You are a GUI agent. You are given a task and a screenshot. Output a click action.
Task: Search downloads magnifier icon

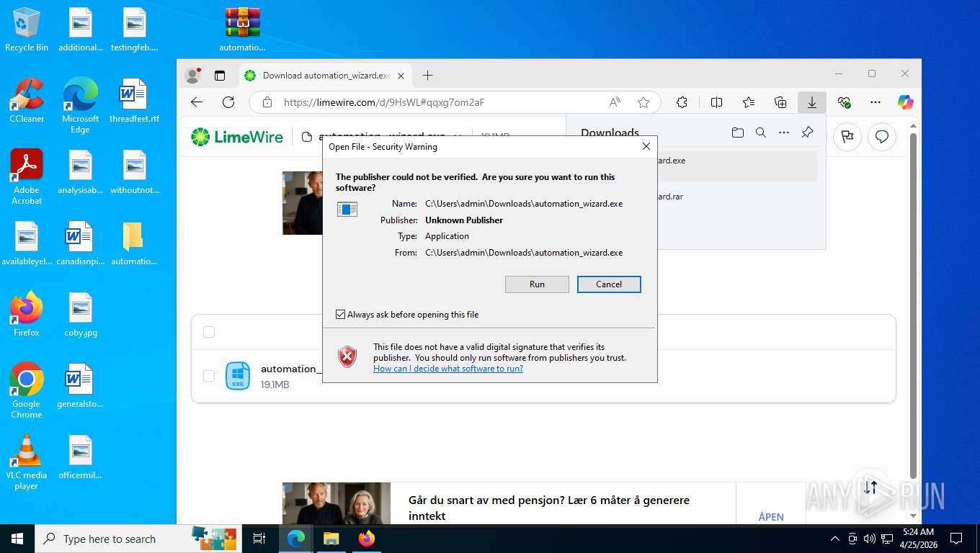point(761,132)
